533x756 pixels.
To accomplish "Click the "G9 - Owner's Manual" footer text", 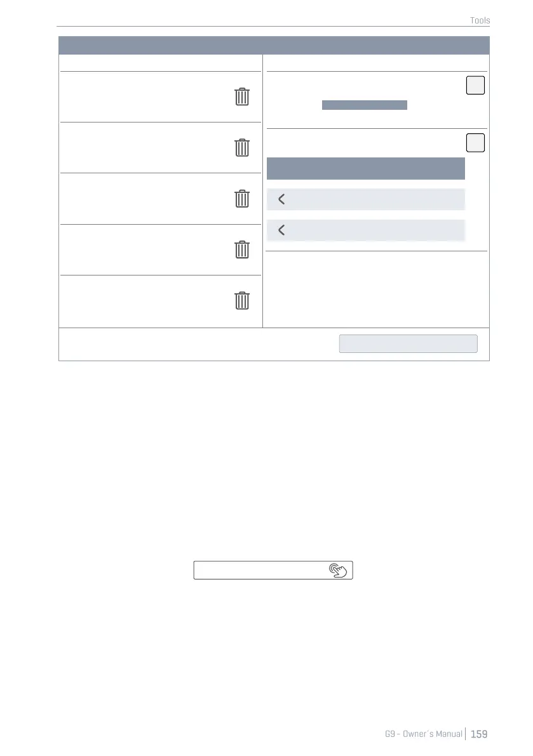I will [x=424, y=734].
